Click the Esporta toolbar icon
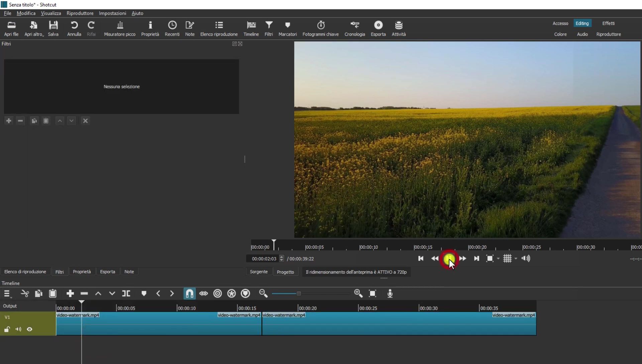Screen dimensions: 642x364 (x=378, y=29)
